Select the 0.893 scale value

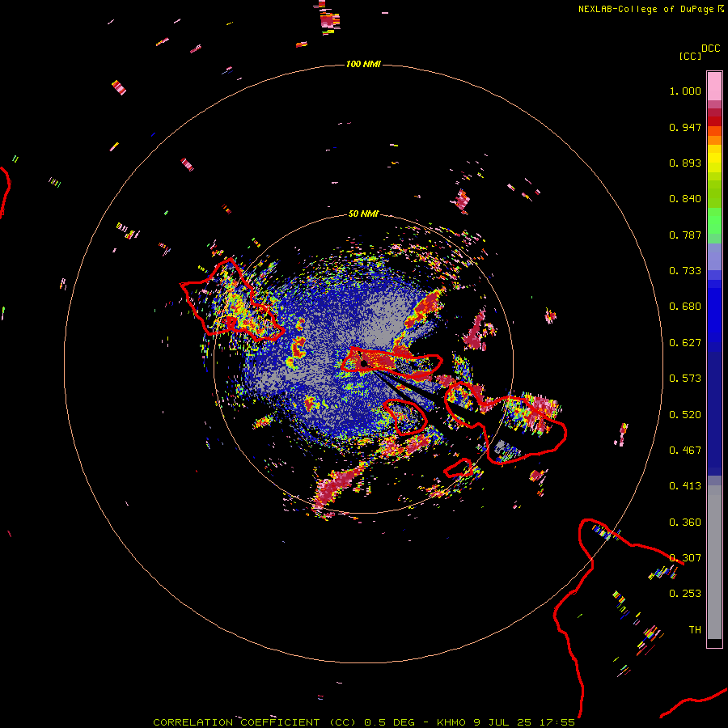(x=685, y=163)
